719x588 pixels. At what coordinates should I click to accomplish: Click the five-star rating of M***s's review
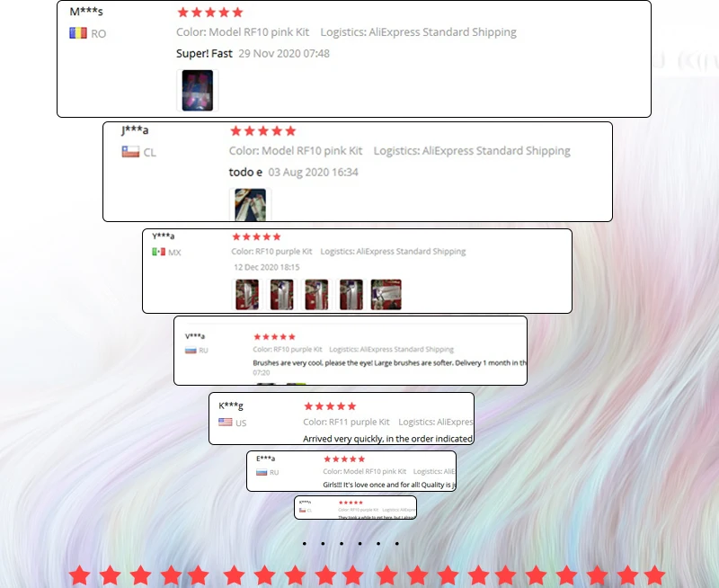click(210, 13)
